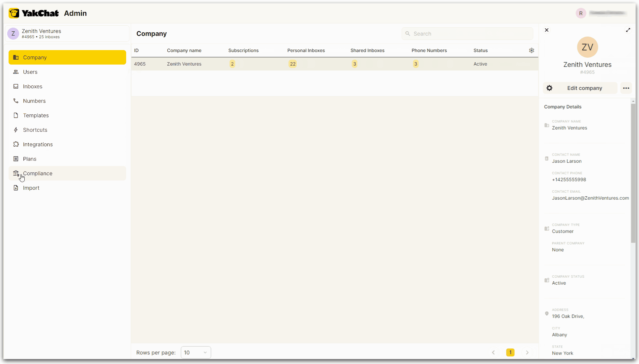The height and width of the screenshot is (364, 639).
Task: Click the details panel vertical scrollbar
Action: (633, 173)
